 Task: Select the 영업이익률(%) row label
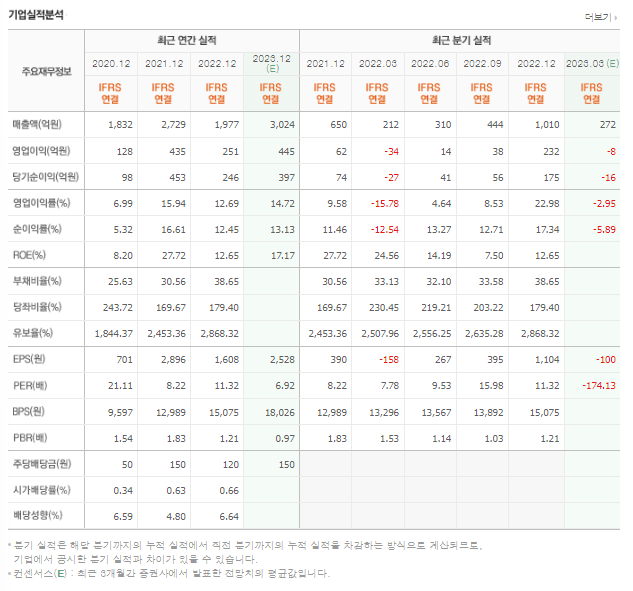[42, 203]
